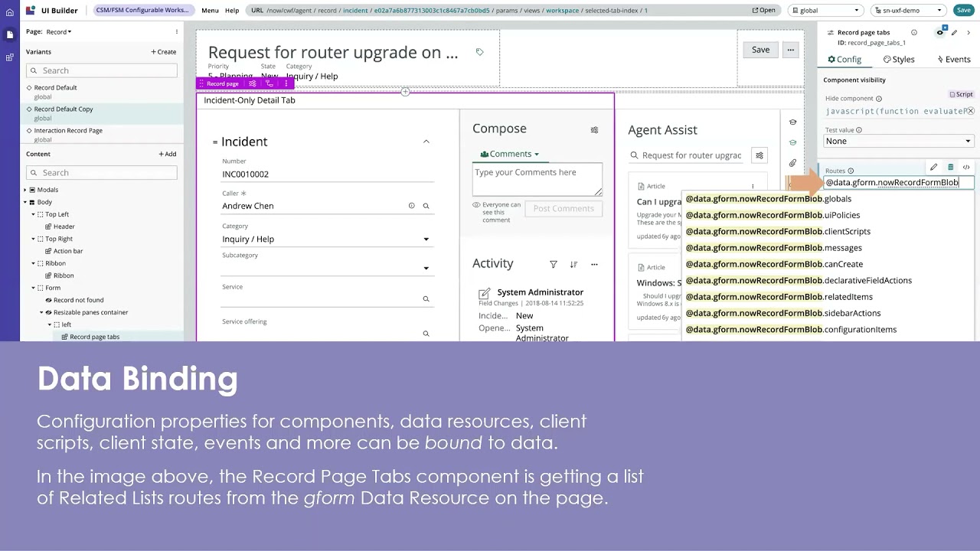
Task: Click Add in the Content panel
Action: click(168, 154)
